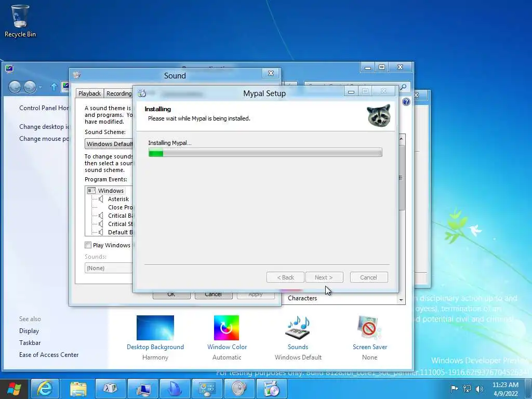Click the lambda cube taskbar icon
This screenshot has width=532, height=399.
click(110, 389)
